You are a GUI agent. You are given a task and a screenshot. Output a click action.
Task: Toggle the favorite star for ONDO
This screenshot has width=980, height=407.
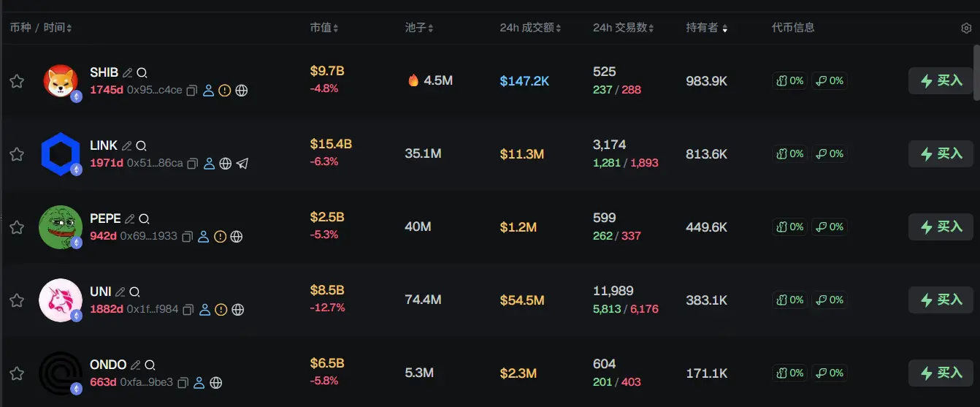click(17, 373)
